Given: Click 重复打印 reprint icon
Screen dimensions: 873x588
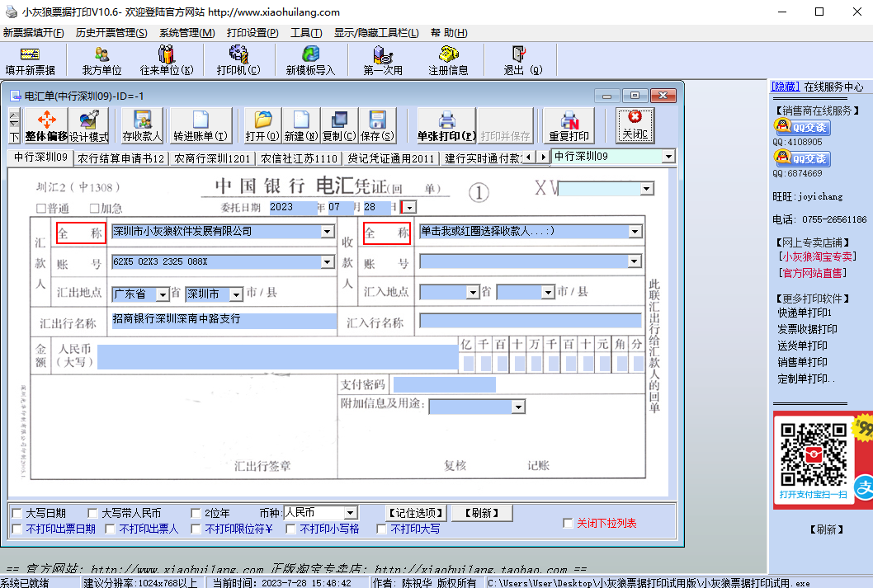Looking at the screenshot, I should point(569,125).
